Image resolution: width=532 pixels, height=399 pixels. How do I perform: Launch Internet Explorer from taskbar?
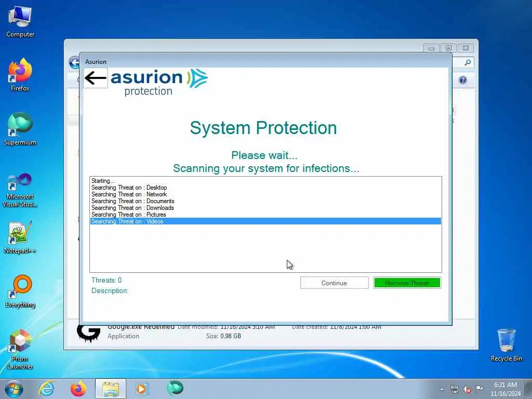[x=46, y=389]
